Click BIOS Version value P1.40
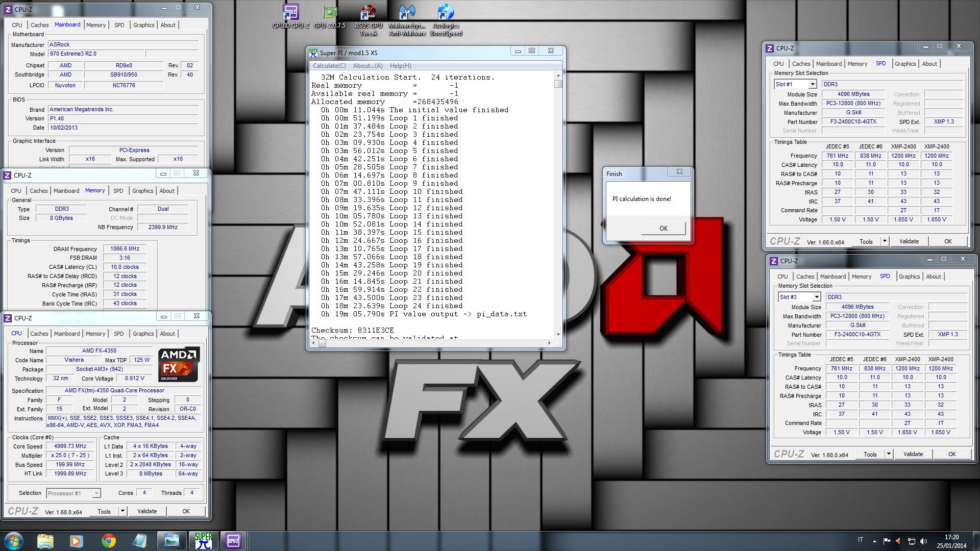 (123, 118)
